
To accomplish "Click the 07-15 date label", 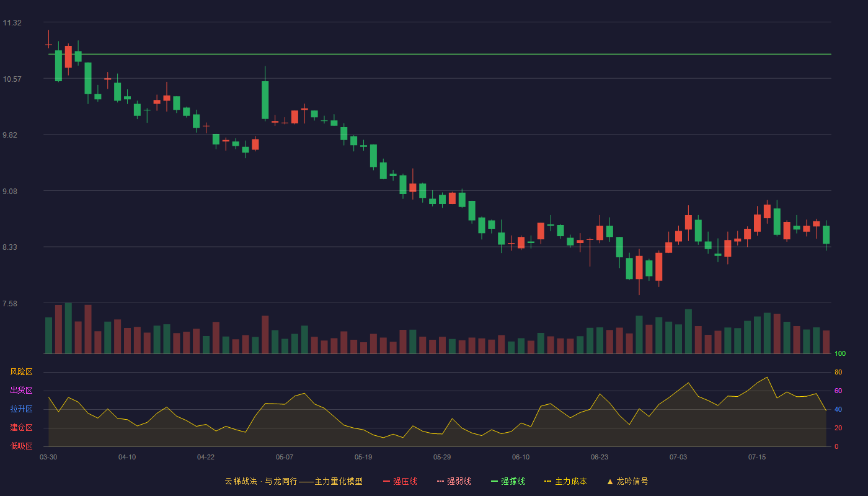I will [x=757, y=457].
